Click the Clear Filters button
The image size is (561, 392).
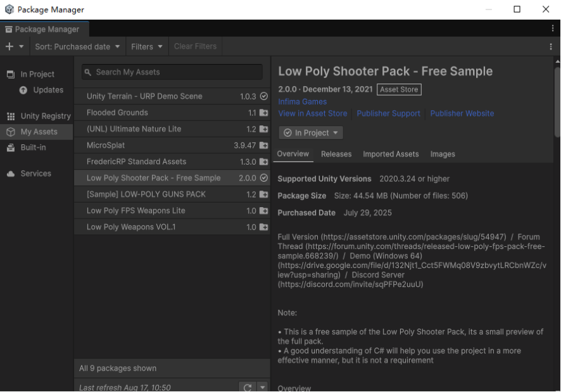click(x=196, y=46)
